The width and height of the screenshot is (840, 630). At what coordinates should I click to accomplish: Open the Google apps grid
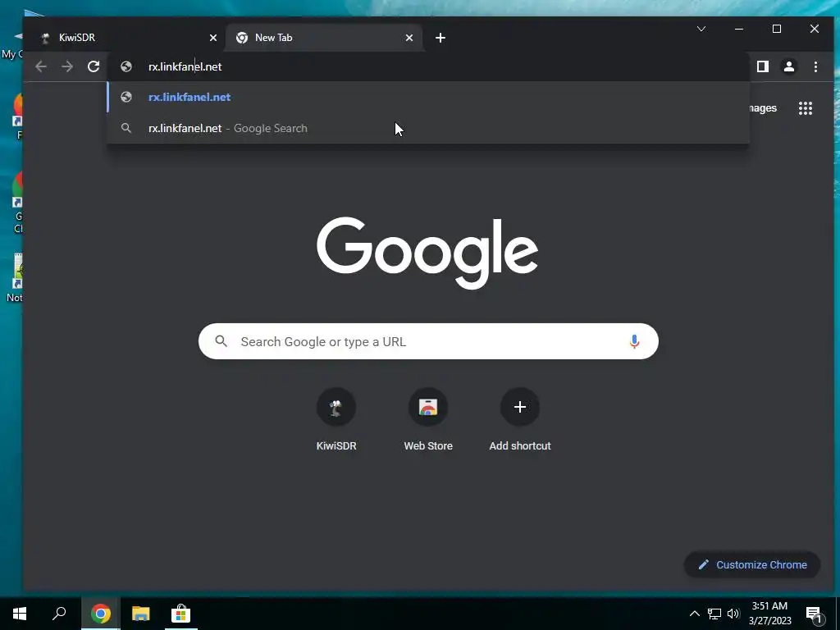click(806, 108)
